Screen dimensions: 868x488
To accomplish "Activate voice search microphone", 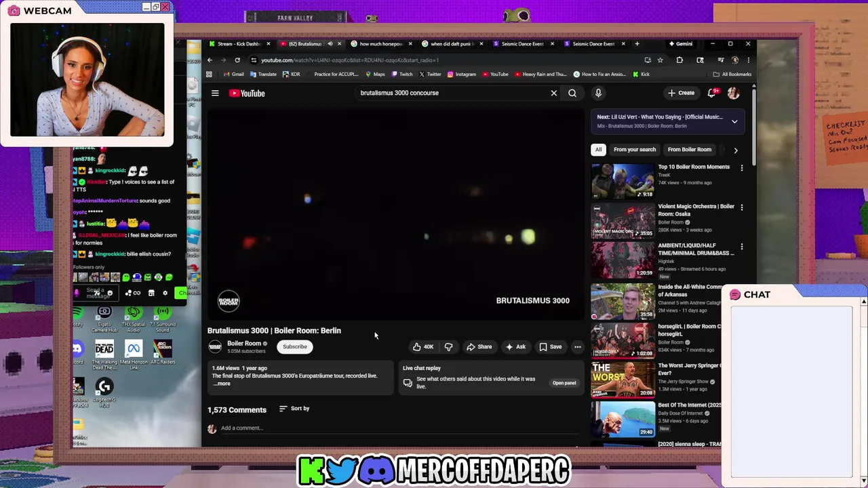I will pos(598,93).
